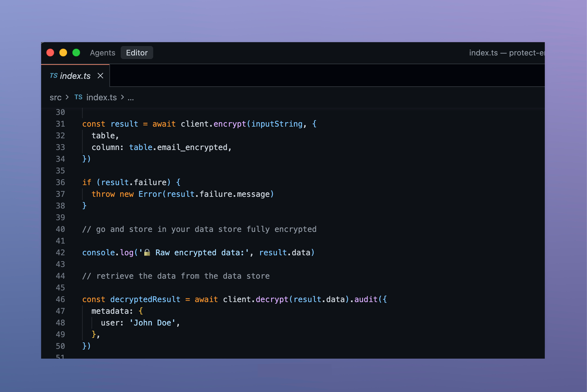
Task: Minimize the window with the yellow button
Action: pos(63,53)
